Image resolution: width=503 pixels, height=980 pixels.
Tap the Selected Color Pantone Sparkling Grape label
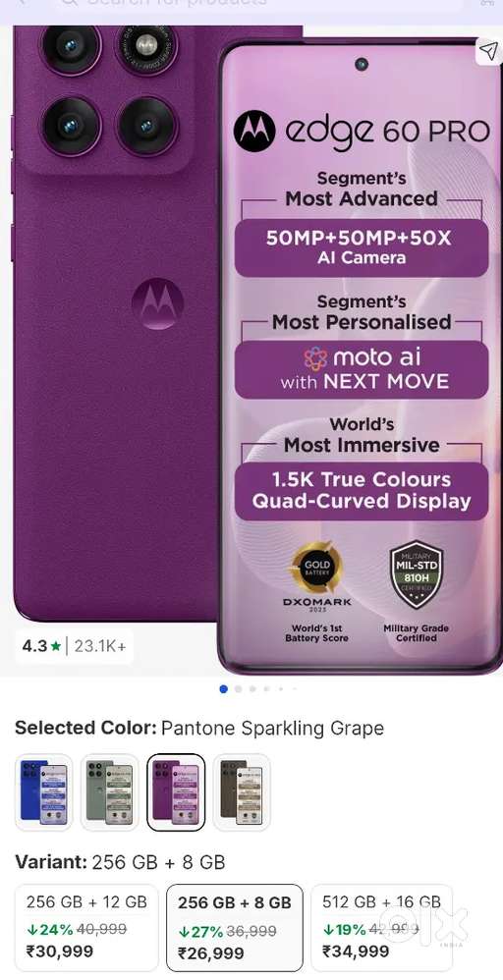(199, 728)
